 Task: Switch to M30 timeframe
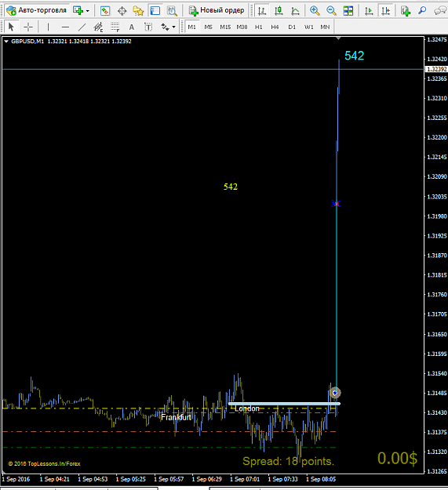point(242,27)
